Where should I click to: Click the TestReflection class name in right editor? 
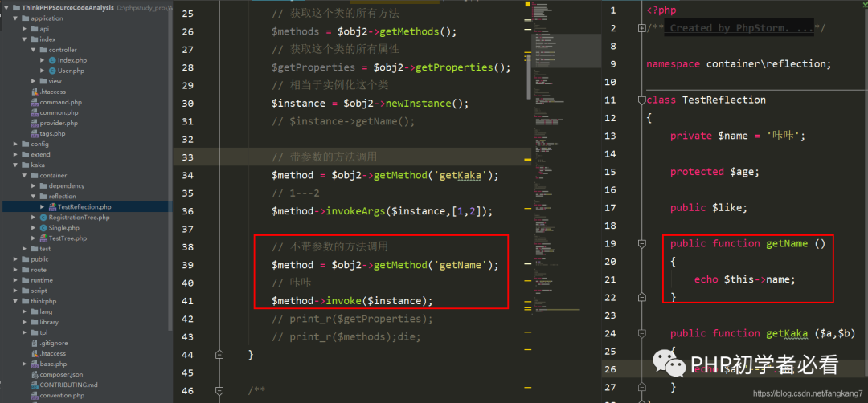(724, 100)
